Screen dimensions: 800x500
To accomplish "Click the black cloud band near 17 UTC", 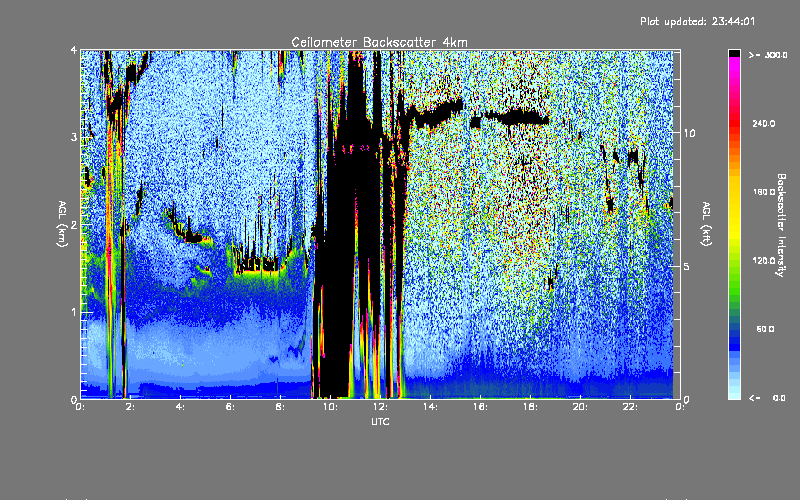I will point(515,118).
